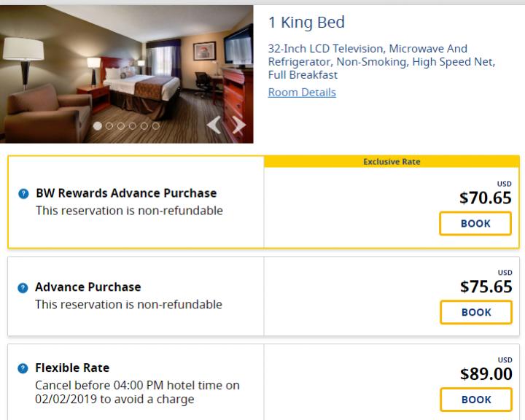Advance to the next room photo
Screen dimensions: 525x420
tap(238, 125)
